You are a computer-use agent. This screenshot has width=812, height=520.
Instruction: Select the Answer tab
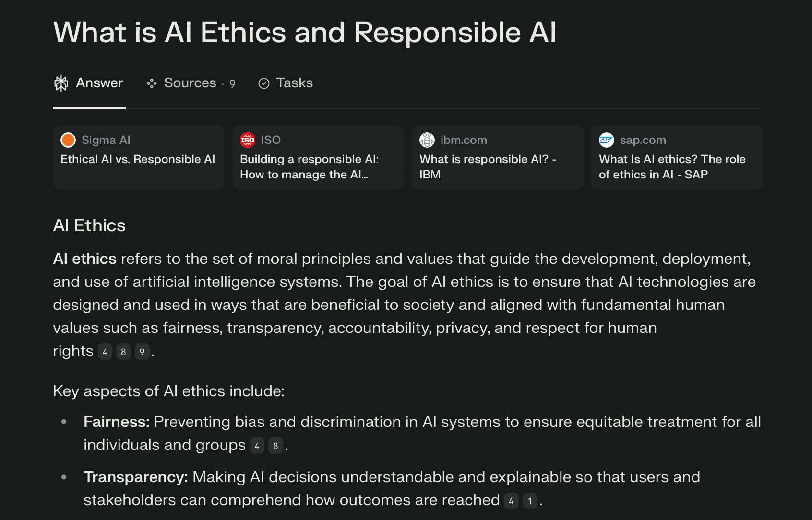[89, 83]
